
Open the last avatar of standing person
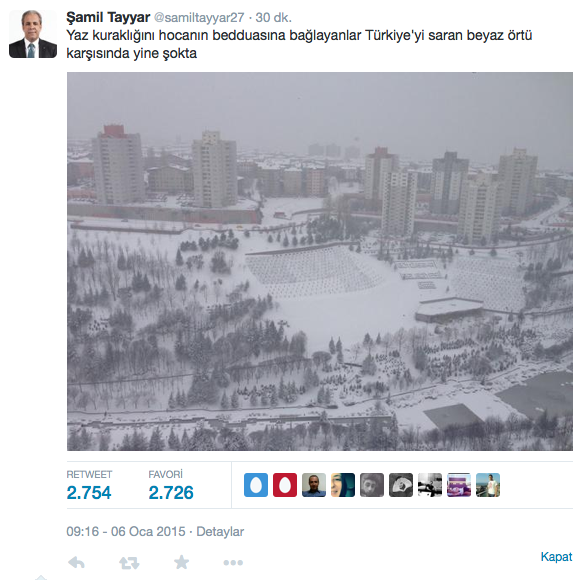(x=488, y=485)
